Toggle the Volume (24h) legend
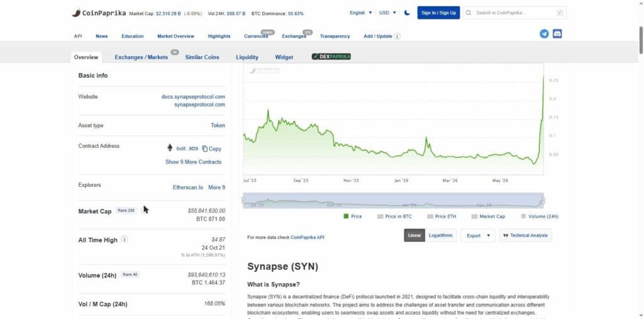Screen dimensions: 644x319 pyautogui.click(x=540, y=216)
